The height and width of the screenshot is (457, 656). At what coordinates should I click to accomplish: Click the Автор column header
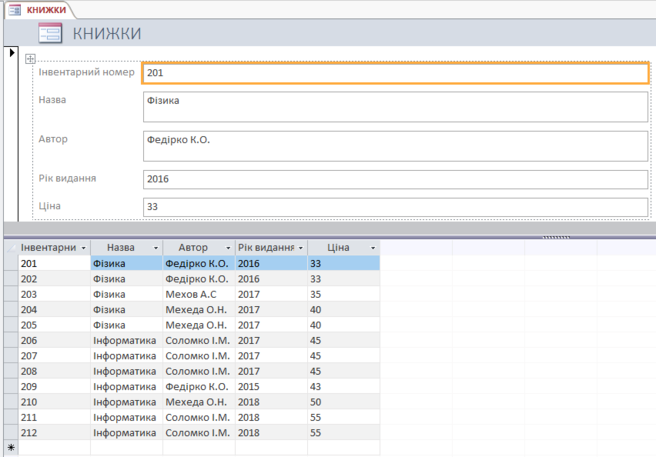(x=199, y=248)
